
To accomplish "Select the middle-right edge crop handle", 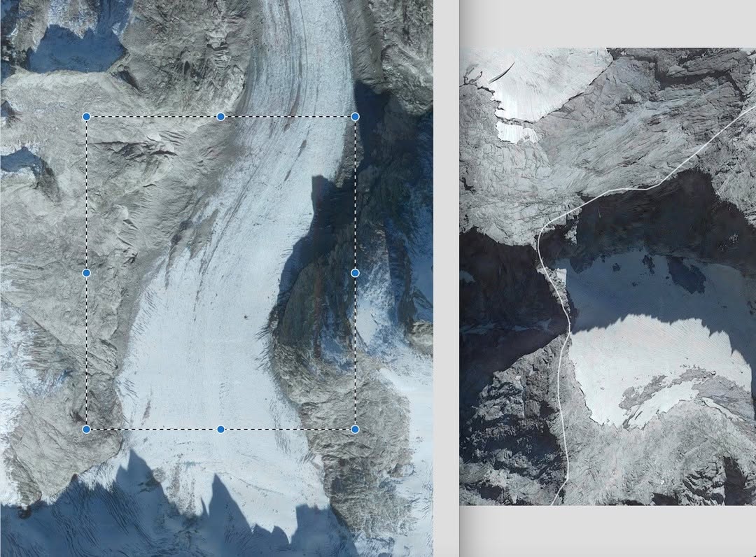I will tap(356, 273).
